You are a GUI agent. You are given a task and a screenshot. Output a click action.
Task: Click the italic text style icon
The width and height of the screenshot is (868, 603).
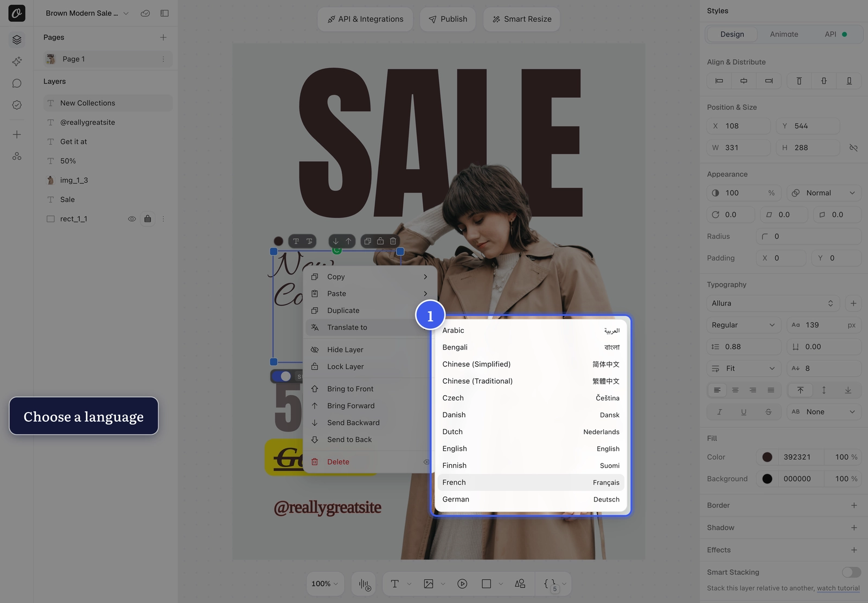(719, 412)
